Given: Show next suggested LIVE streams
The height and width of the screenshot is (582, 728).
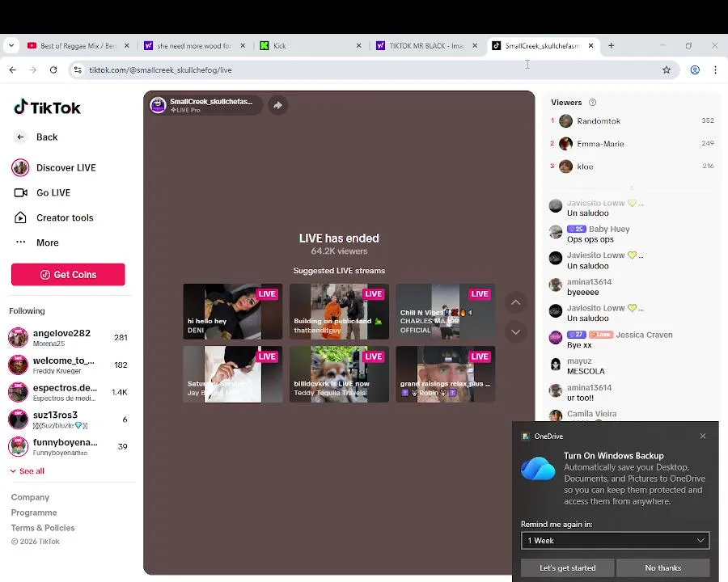Looking at the screenshot, I should coord(515,332).
